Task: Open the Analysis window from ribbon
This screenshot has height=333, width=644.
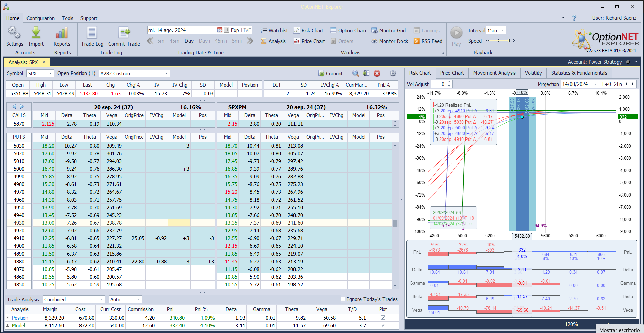Action: pyautogui.click(x=273, y=41)
